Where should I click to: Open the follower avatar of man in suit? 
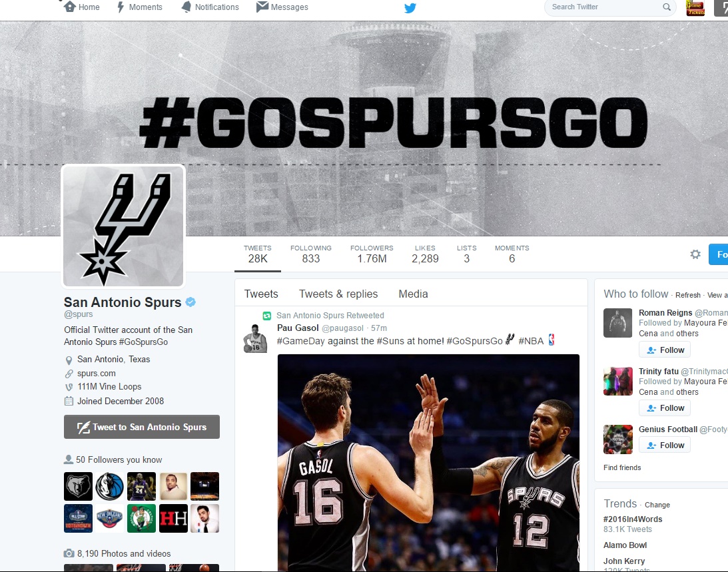204,518
